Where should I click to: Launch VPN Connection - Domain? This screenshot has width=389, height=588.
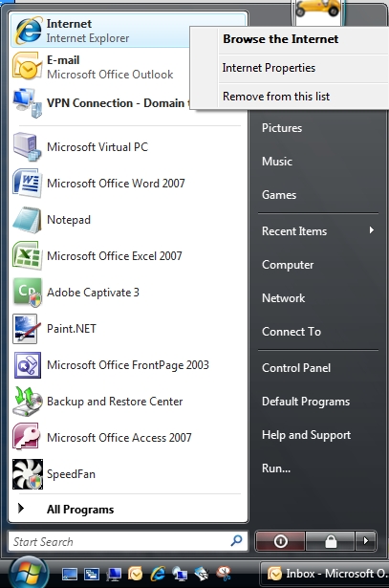100,103
